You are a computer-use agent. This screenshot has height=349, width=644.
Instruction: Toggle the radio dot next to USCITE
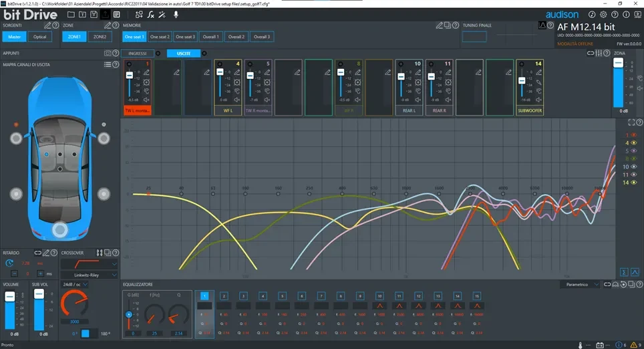coord(204,53)
